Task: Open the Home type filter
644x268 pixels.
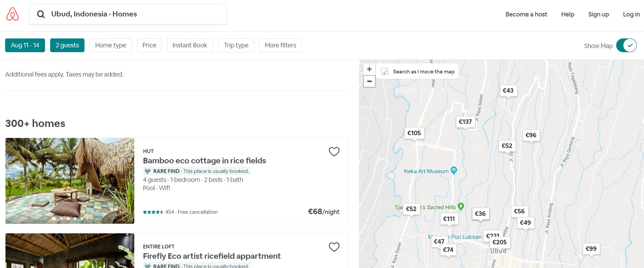Action: pos(111,45)
